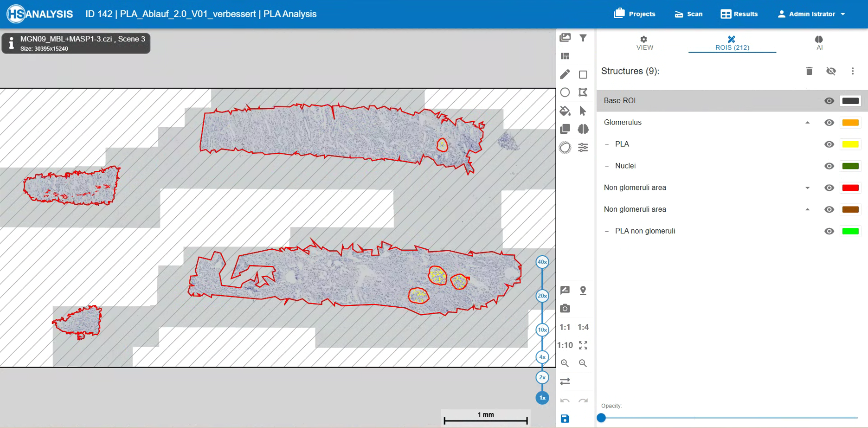Select the pencil freehand drawing tool
The height and width of the screenshot is (428, 868).
click(565, 74)
